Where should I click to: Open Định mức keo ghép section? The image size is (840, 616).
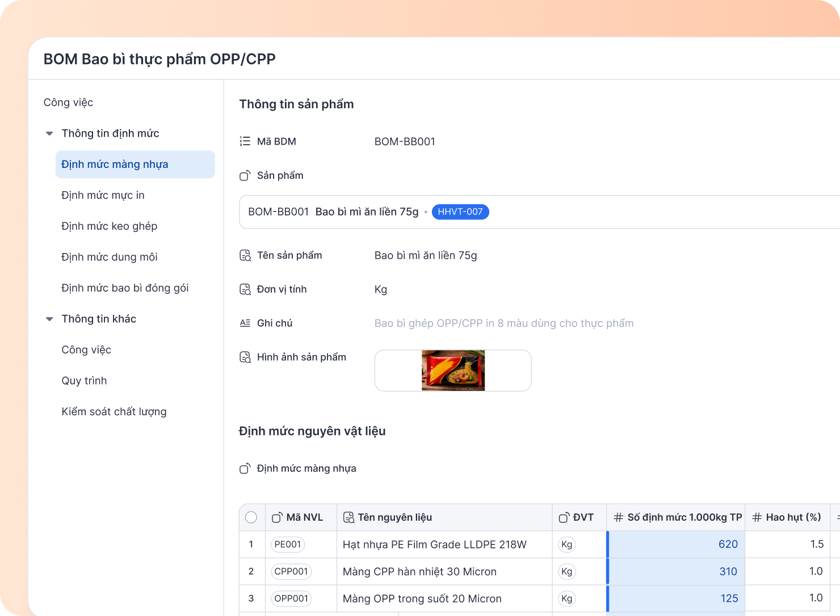(x=109, y=226)
